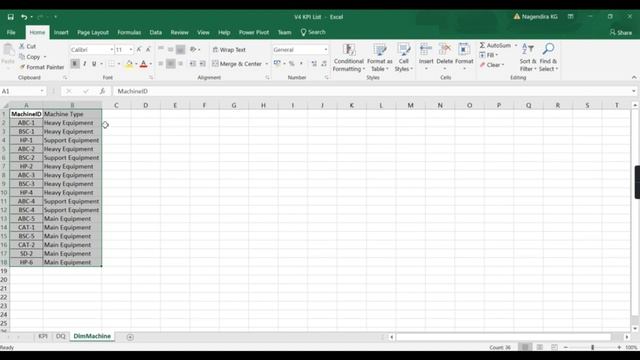640x360 pixels.
Task: Toggle Center horizontal alignment
Action: point(171,64)
